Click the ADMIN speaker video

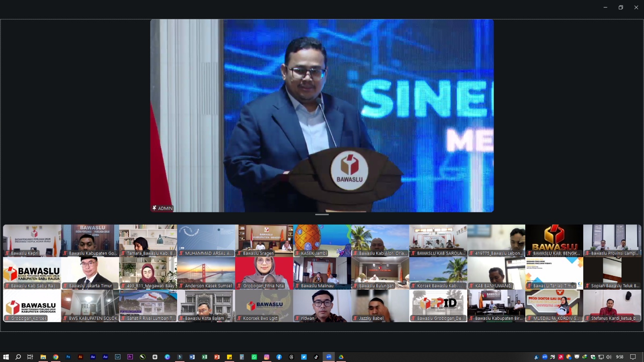pos(322,116)
